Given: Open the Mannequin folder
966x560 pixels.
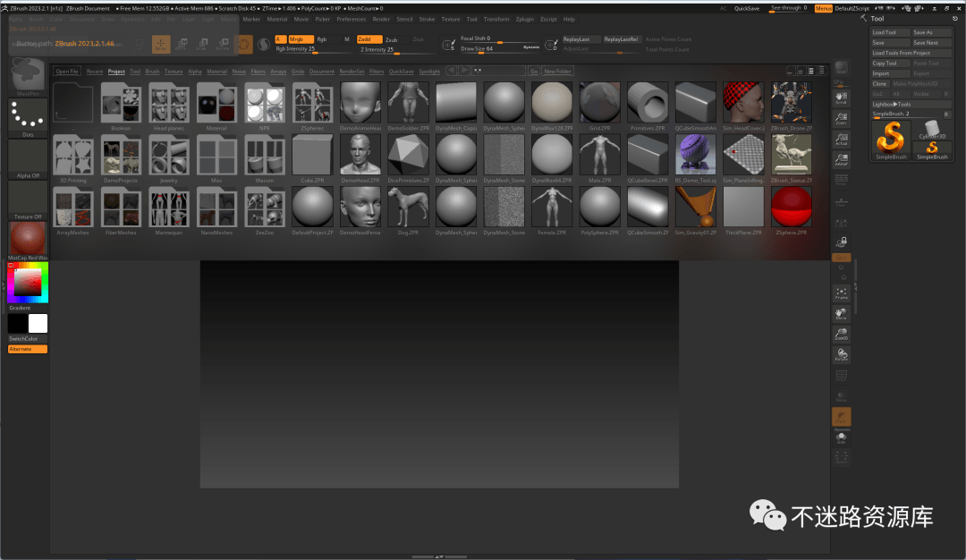Looking at the screenshot, I should click(x=169, y=211).
